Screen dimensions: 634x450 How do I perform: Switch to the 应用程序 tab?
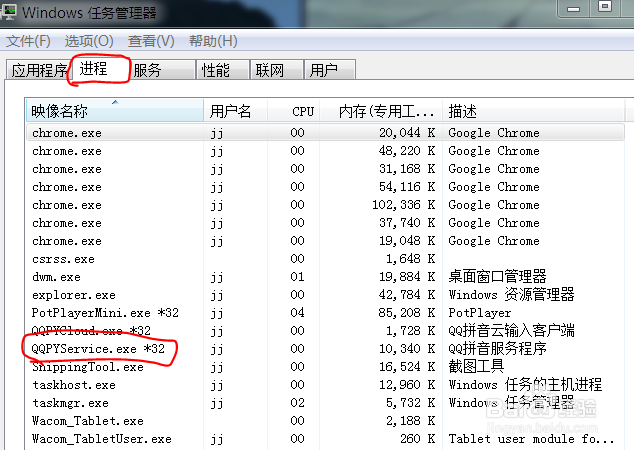[x=39, y=70]
